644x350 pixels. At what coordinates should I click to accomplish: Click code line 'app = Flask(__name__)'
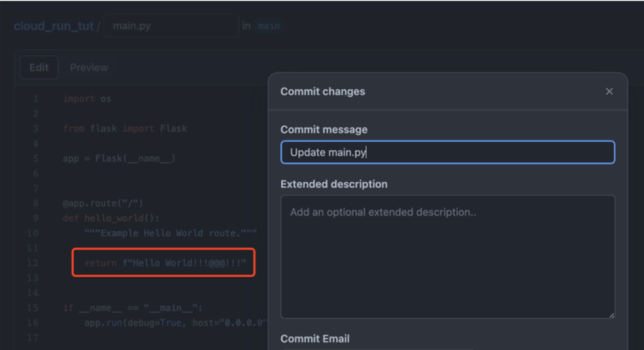tap(119, 158)
